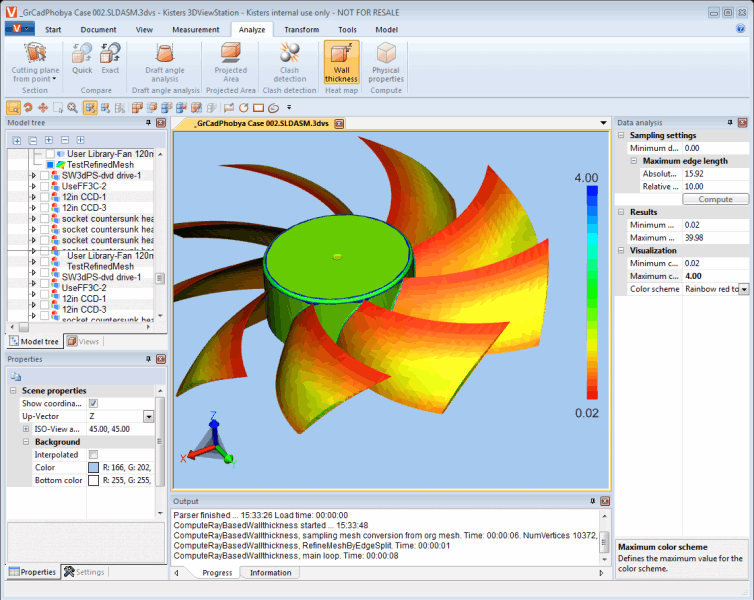754x600 pixels.
Task: Expand the ISO-View angle property
Action: point(26,428)
